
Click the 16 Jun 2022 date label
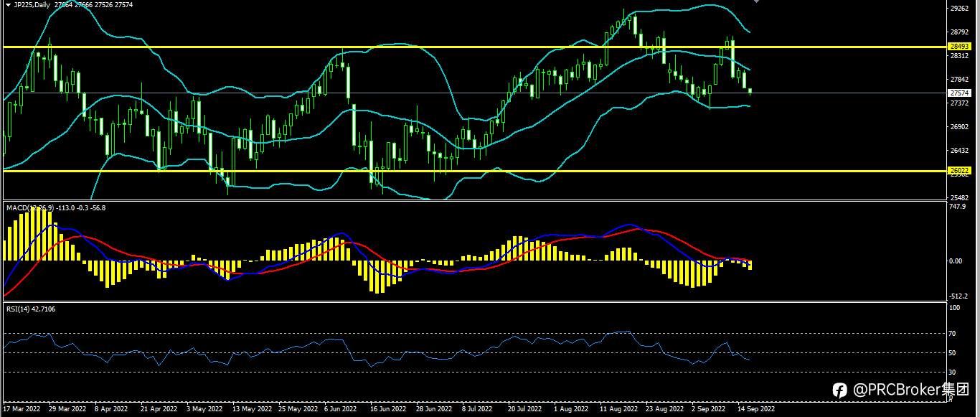(388, 409)
